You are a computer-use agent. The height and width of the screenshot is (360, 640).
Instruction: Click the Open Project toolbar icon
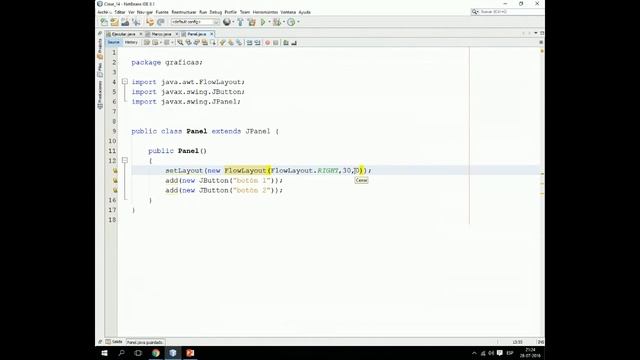[x=125, y=22]
